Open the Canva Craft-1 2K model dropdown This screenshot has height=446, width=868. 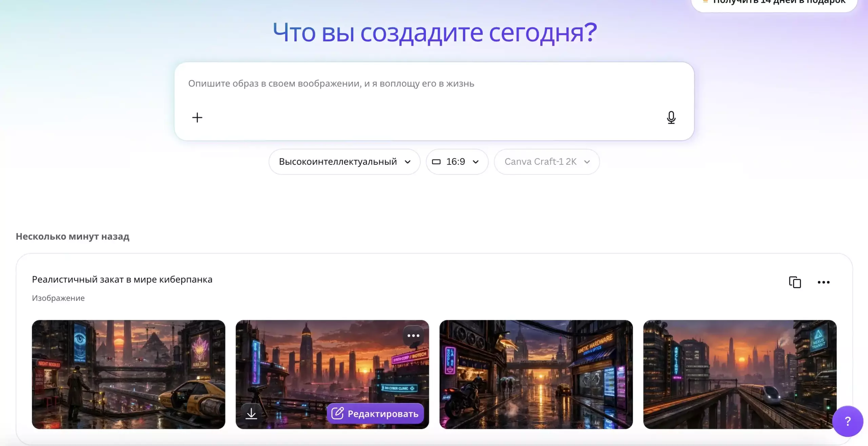(x=547, y=162)
